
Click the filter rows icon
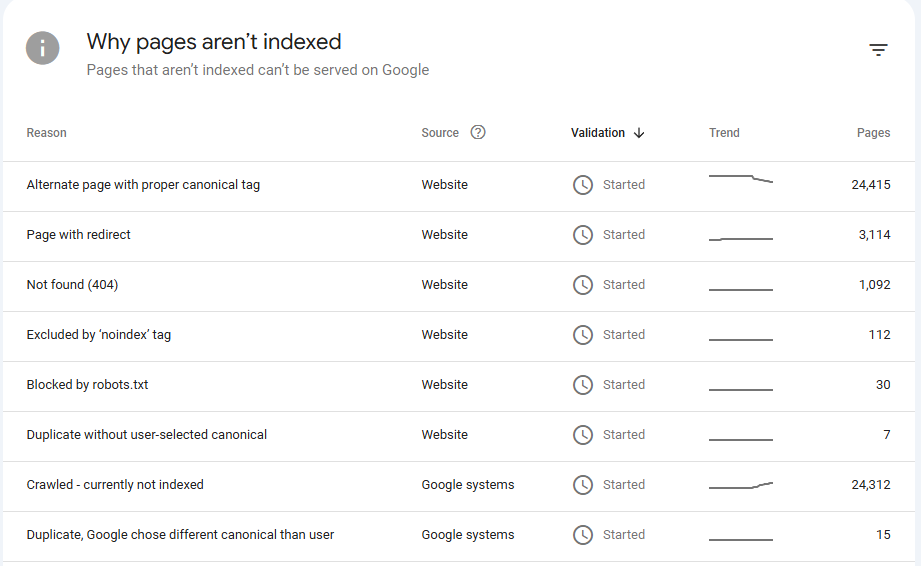pyautogui.click(x=878, y=50)
